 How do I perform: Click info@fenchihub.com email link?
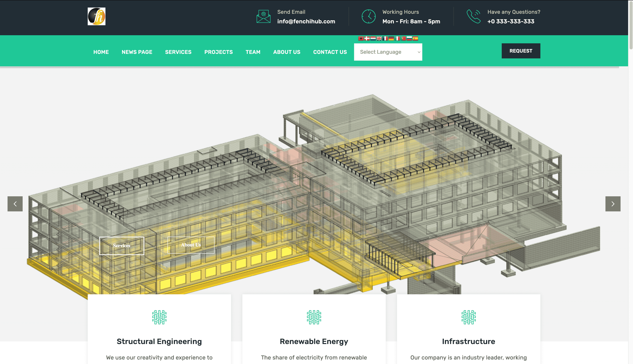(306, 21)
